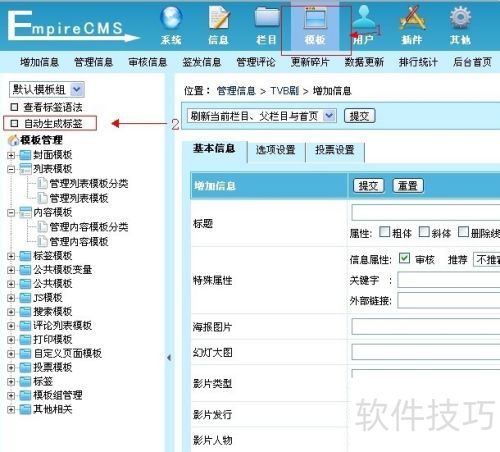Click the 模板组管理 folder icon

[x=25, y=396]
